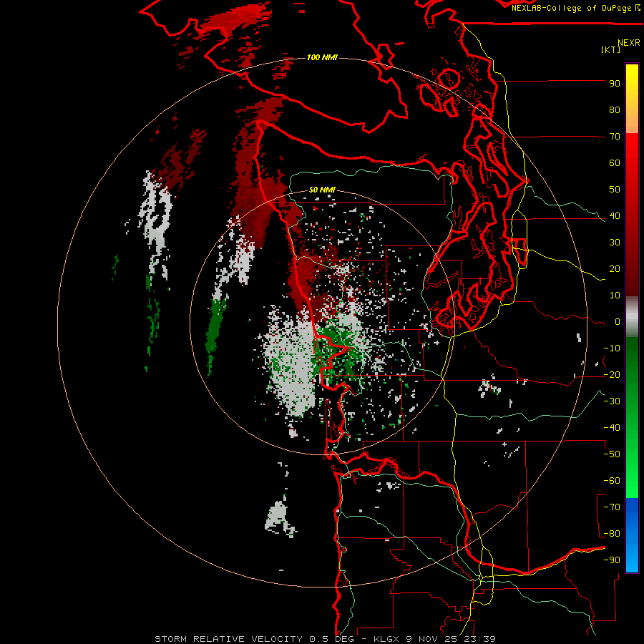
Task: Click the 60 knot scale value
Action: 615,162
